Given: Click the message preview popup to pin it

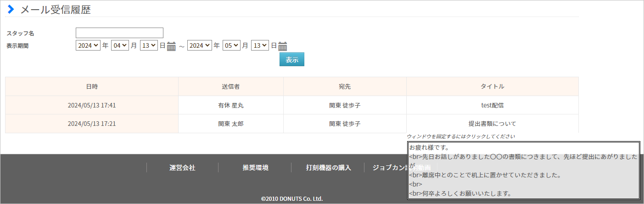Looking at the screenshot, I should pyautogui.click(x=523, y=170).
